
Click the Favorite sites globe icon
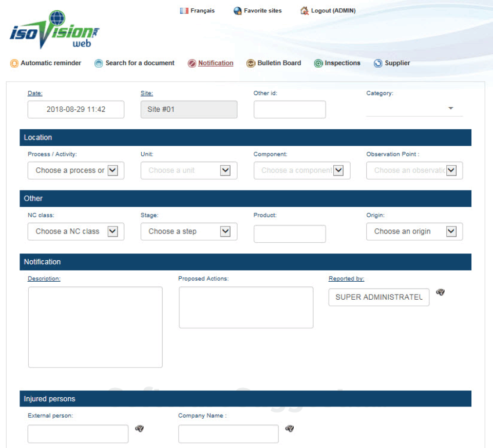pyautogui.click(x=237, y=10)
